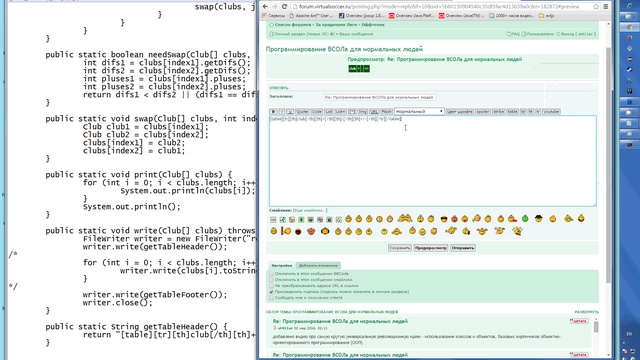Toggle Отключить в этом сообщении BBCode

pyautogui.click(x=271, y=274)
